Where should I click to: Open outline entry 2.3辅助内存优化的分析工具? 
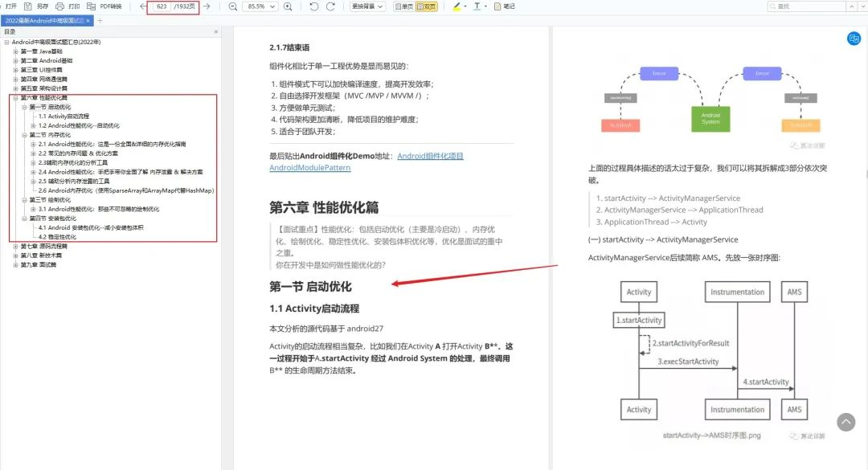coord(73,163)
